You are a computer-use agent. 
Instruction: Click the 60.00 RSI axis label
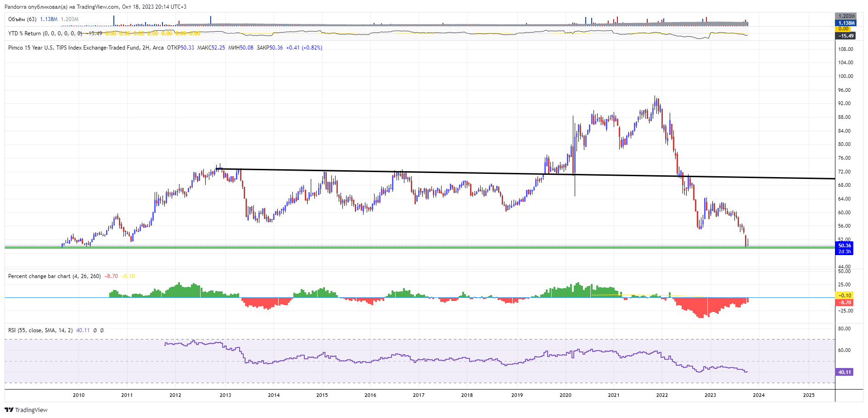[844, 350]
